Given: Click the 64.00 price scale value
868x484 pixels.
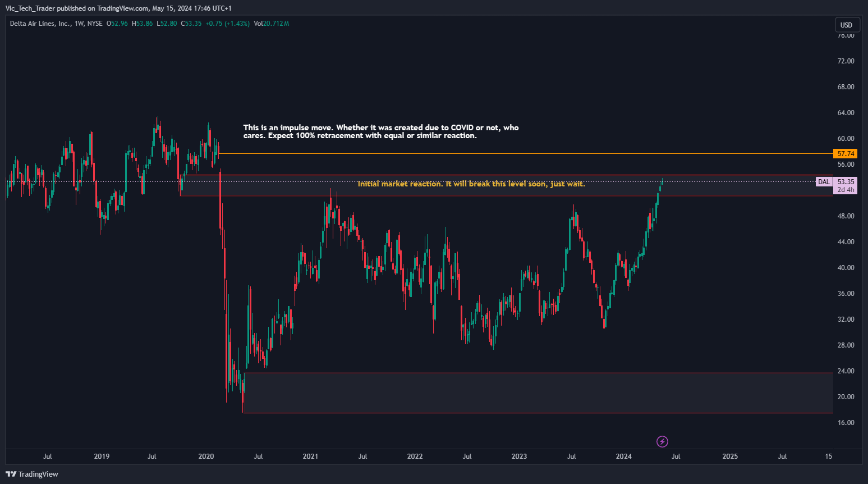Looking at the screenshot, I should click(846, 113).
